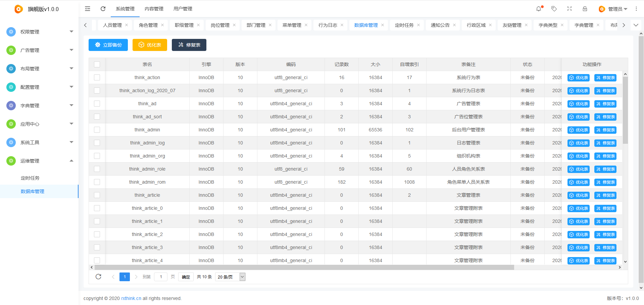Click the tag icon in header
The width and height of the screenshot is (644, 305).
click(554, 9)
